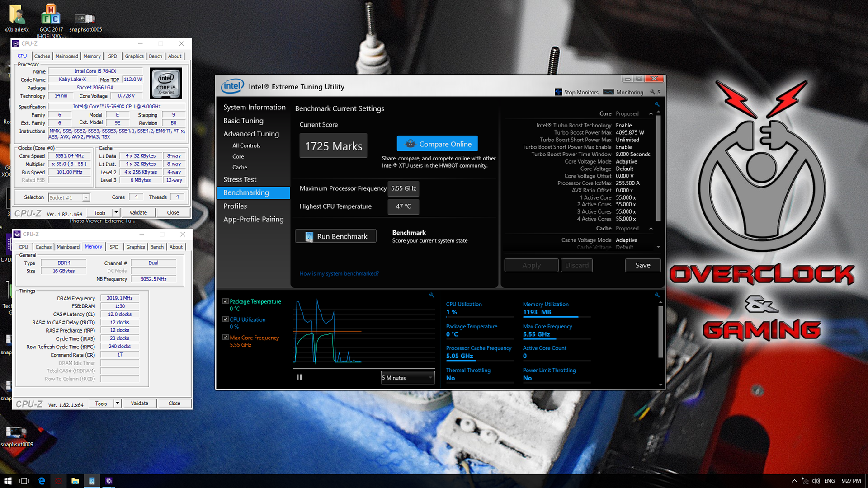Select All Controls under Advanced Tuning
This screenshot has height=488, width=868.
pos(246,145)
